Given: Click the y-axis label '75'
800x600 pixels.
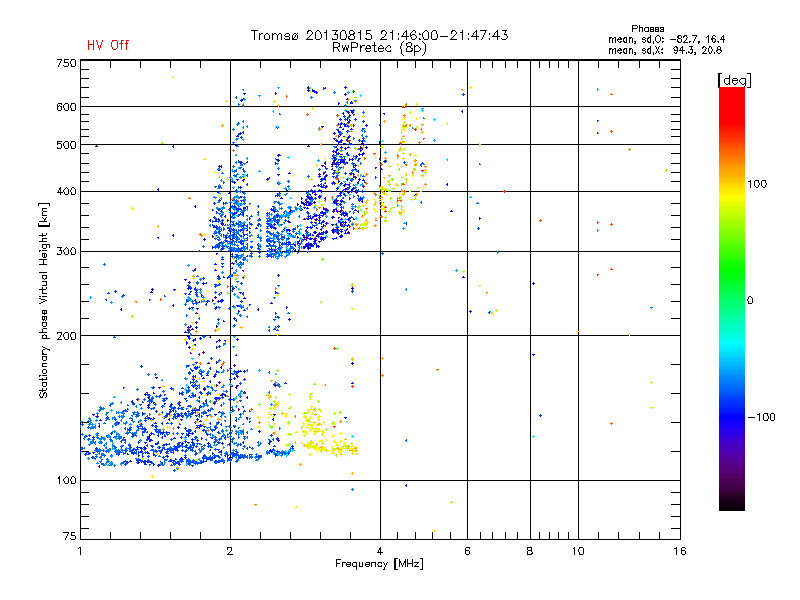Looking at the screenshot, I should click(x=70, y=536).
